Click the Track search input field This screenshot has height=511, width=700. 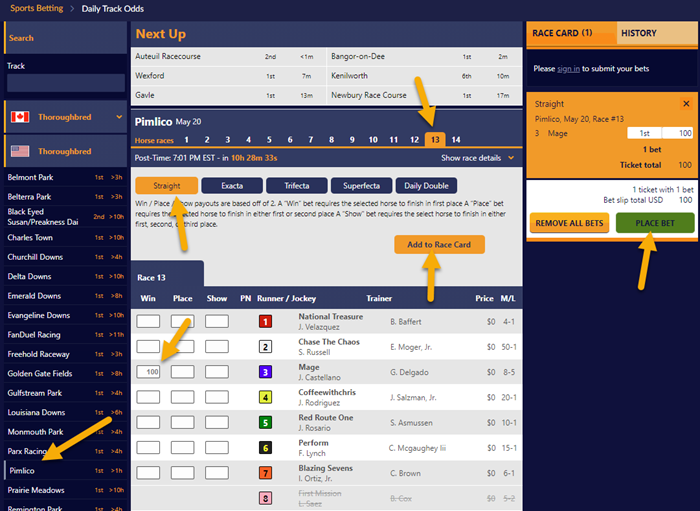(66, 83)
